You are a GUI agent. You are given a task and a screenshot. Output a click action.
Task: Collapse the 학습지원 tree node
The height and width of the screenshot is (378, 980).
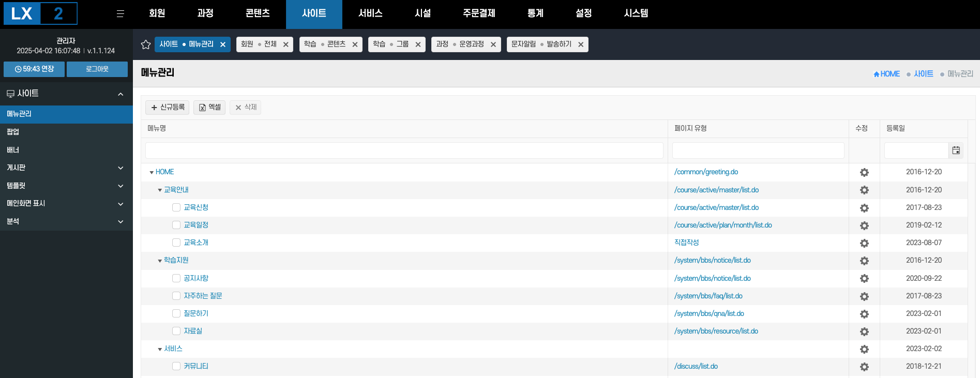pyautogui.click(x=160, y=261)
